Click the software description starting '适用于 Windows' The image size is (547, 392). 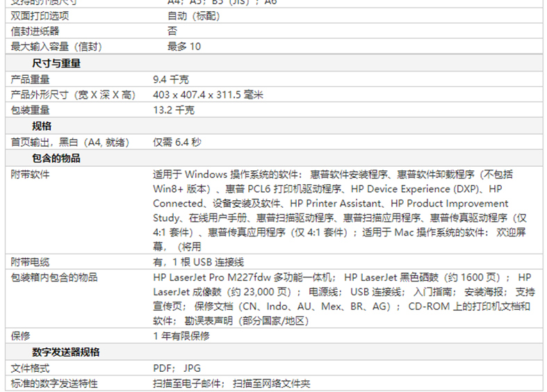(x=340, y=211)
